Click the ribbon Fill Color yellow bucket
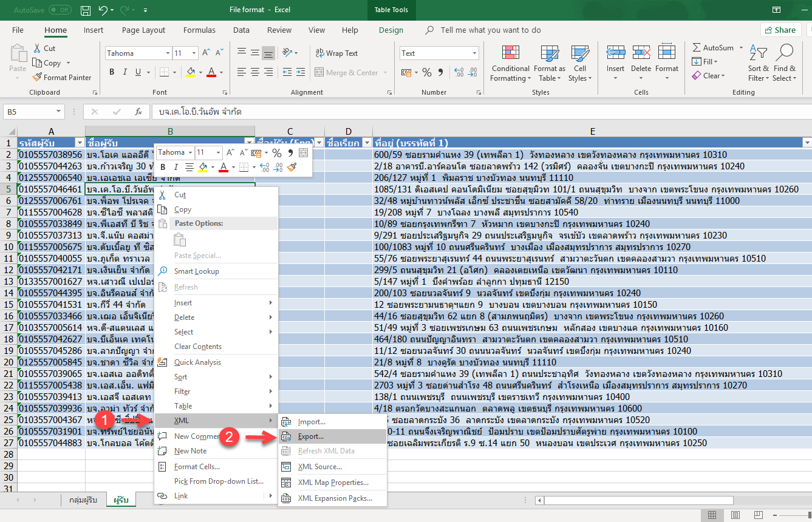 coord(190,72)
